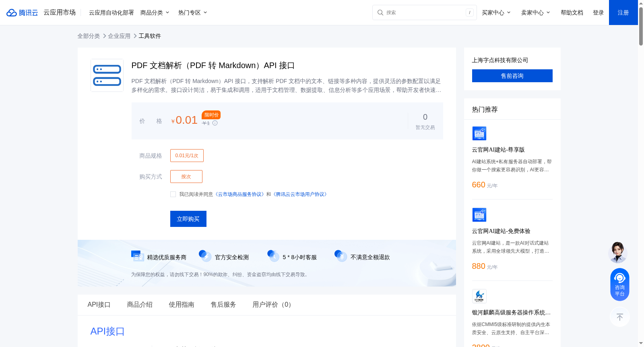
Task: Click the 登录 link
Action: 598,12
